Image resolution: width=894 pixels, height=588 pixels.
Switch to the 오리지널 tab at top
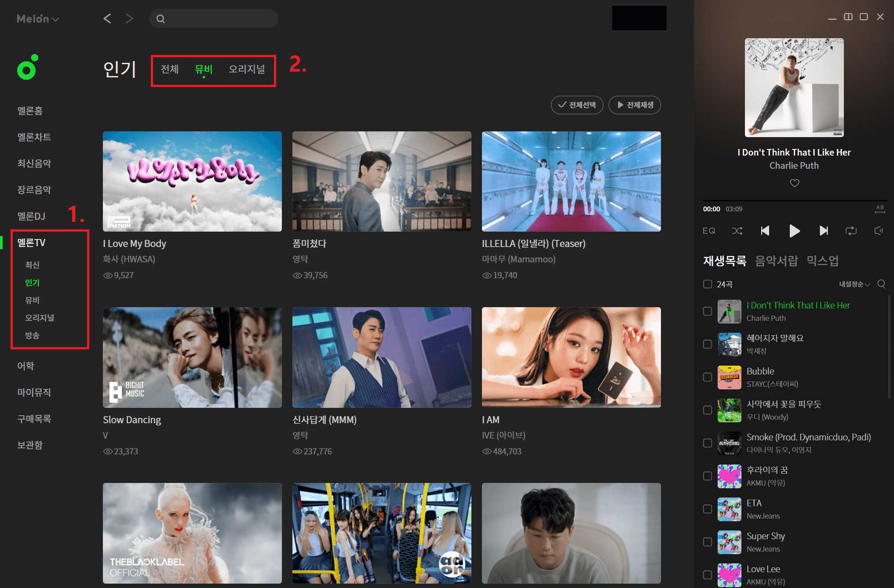point(247,69)
